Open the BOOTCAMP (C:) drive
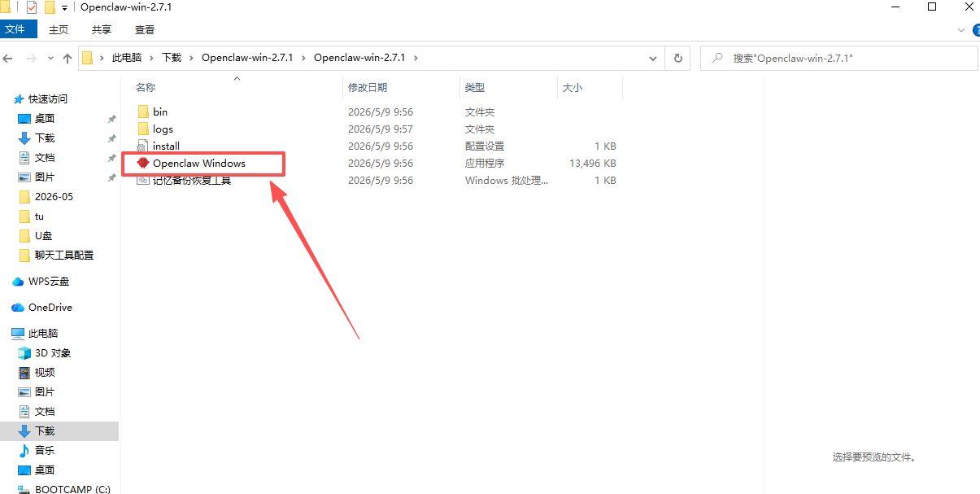The width and height of the screenshot is (980, 494). coord(72,489)
